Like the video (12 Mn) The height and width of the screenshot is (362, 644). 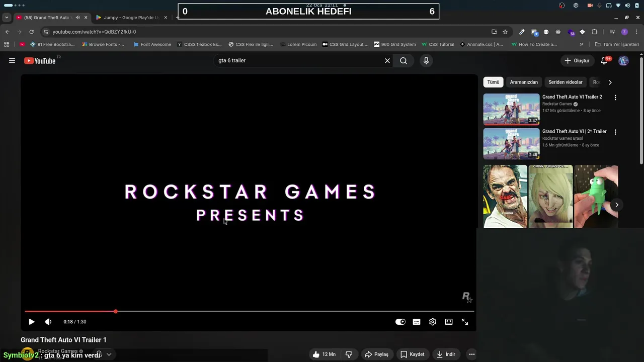324,354
